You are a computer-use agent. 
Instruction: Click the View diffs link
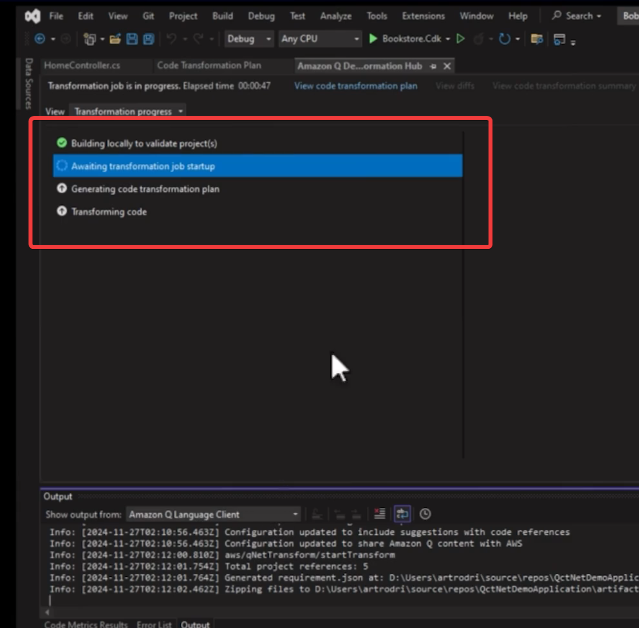[x=455, y=86]
